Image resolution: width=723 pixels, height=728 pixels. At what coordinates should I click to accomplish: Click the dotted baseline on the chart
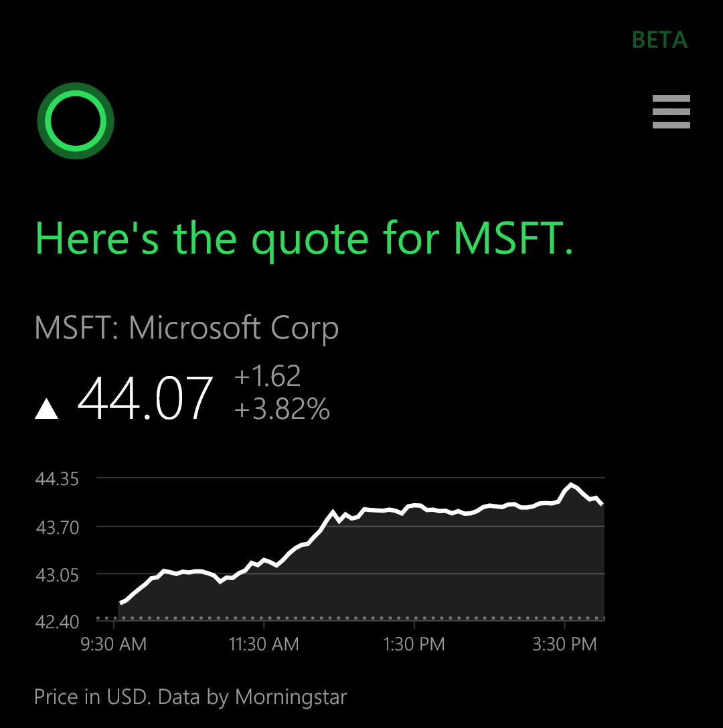[x=351, y=618]
